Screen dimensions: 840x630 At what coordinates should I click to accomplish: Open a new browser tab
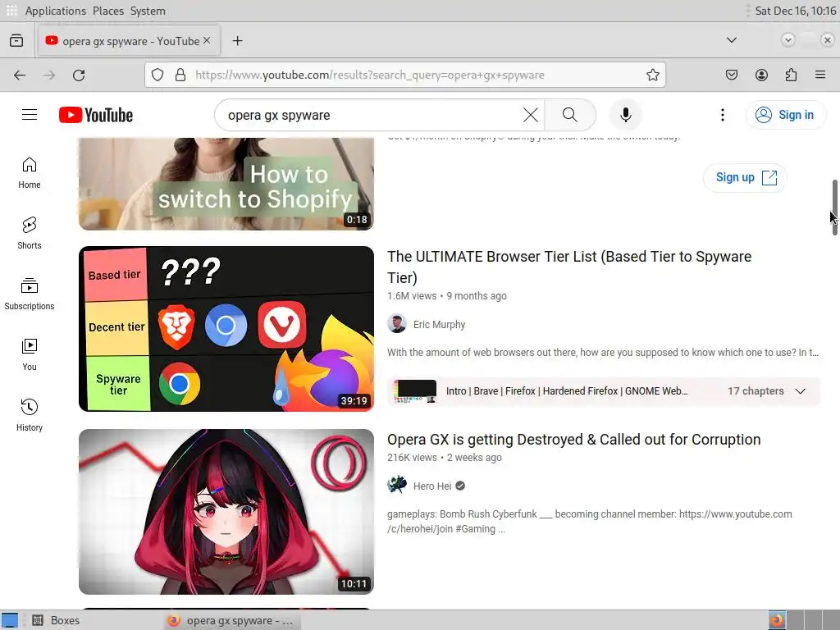[237, 41]
